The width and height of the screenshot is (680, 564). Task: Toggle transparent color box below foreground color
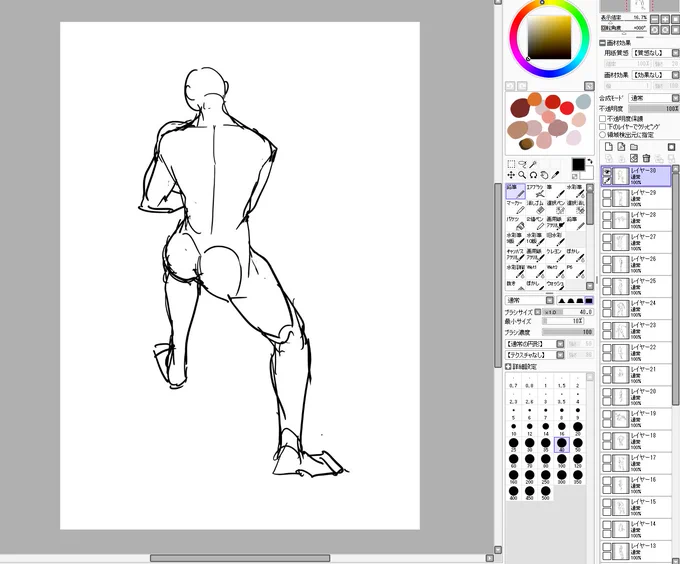tap(575, 176)
